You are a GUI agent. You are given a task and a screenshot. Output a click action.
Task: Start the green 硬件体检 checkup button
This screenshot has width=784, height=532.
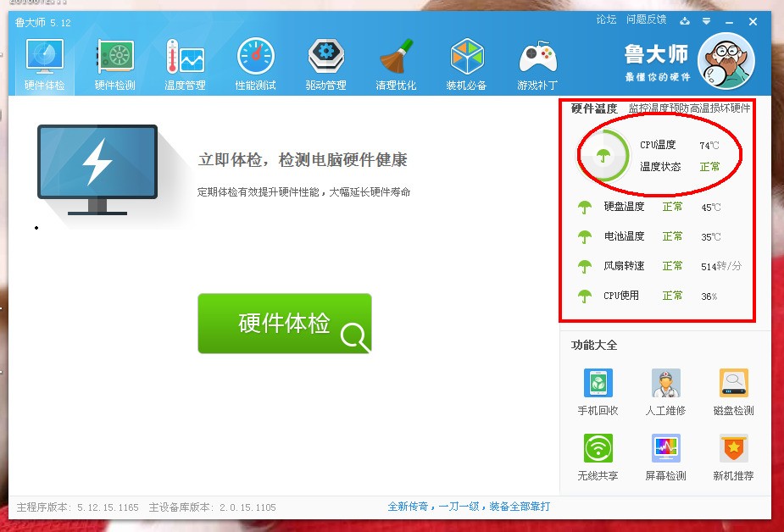tap(285, 324)
